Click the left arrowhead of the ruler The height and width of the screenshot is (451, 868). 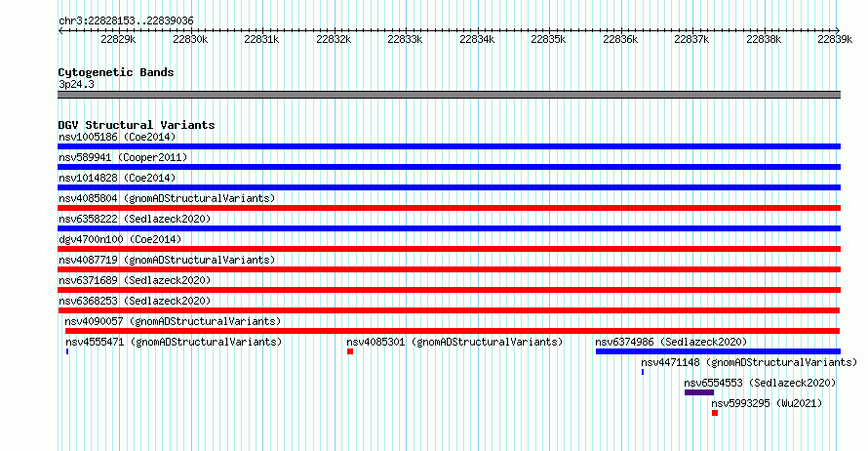pos(60,30)
